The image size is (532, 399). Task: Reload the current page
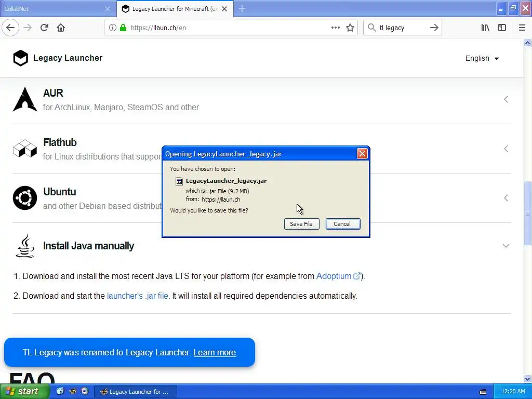click(44, 28)
